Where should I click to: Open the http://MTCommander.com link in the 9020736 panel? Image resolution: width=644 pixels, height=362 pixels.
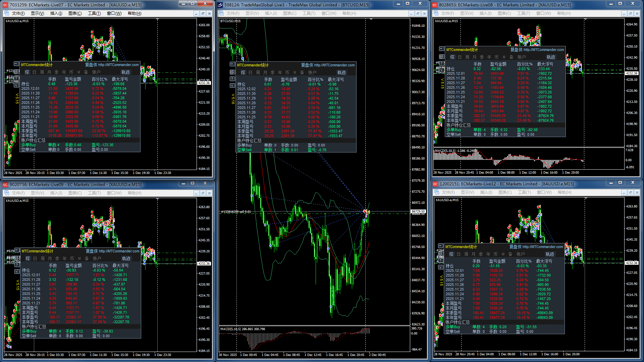pyautogui.click(x=119, y=251)
